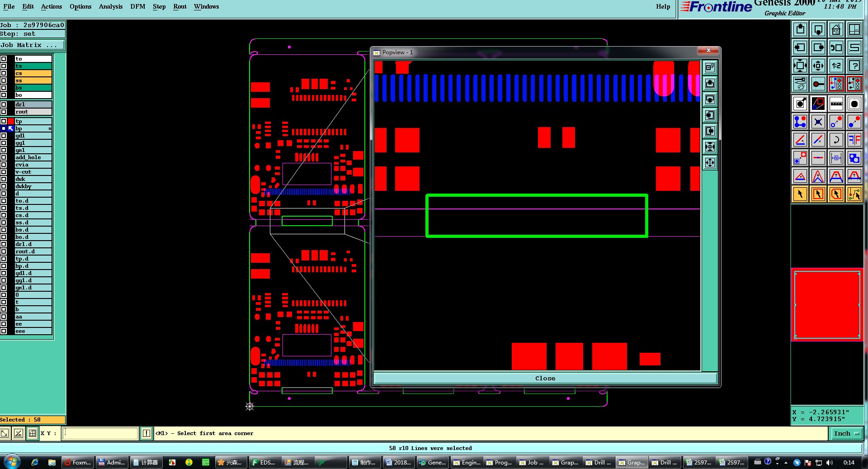The height and width of the screenshot is (469, 868).
Task: Click the X Y coordinate input field
Action: coord(100,433)
